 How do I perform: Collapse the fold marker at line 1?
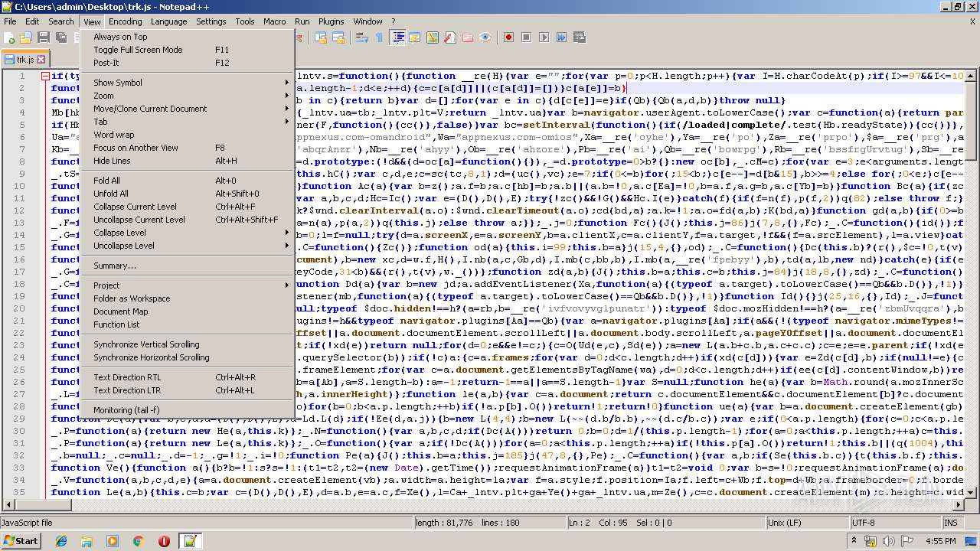tap(45, 76)
